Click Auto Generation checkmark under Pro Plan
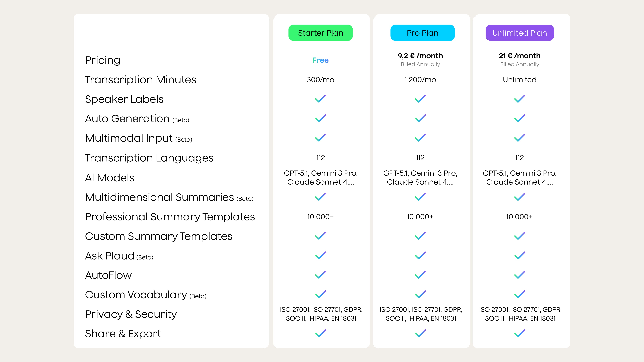644x362 pixels. point(420,118)
